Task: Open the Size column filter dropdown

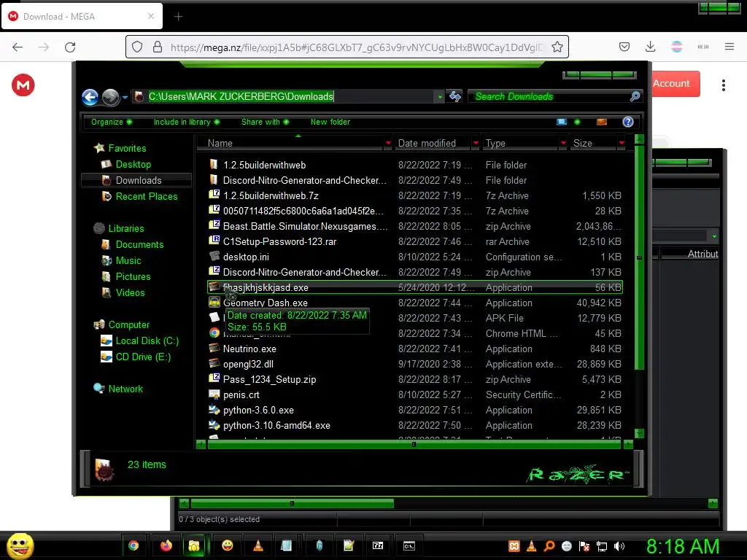Action: click(622, 143)
